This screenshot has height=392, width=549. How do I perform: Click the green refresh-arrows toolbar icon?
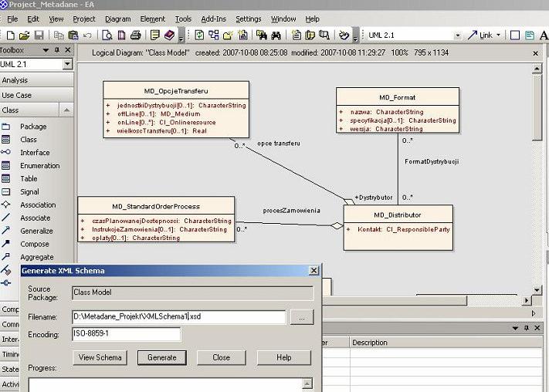[x=199, y=35]
